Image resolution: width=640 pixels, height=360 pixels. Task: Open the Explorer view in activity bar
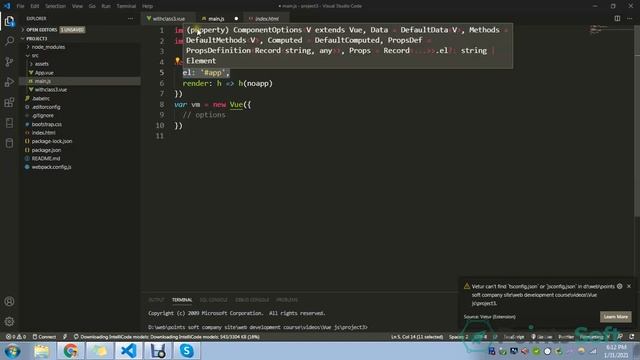point(9,21)
